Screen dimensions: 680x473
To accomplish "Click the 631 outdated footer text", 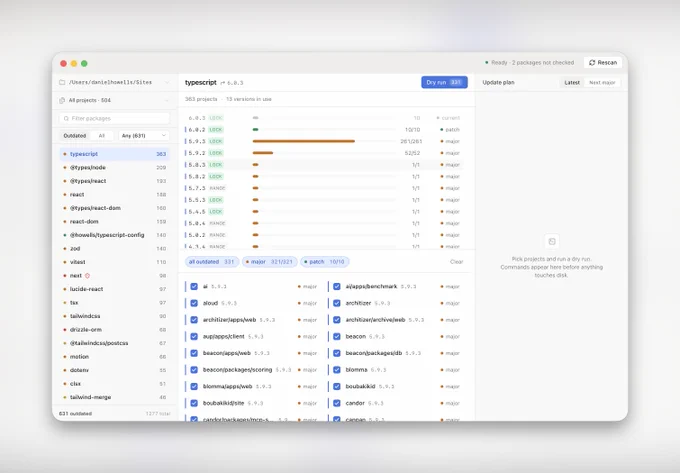I will coord(75,414).
